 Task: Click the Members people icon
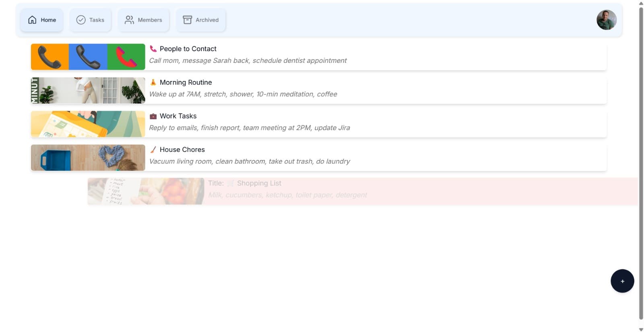(x=129, y=20)
